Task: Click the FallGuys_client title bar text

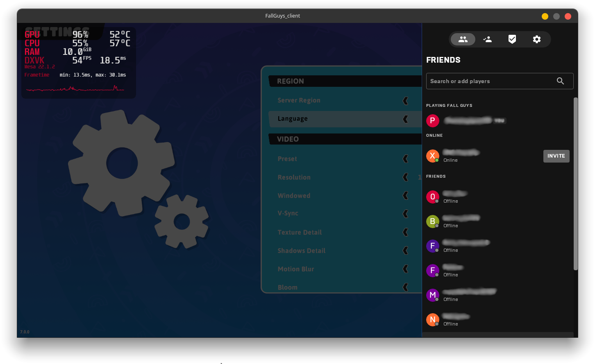Action: coord(283,16)
